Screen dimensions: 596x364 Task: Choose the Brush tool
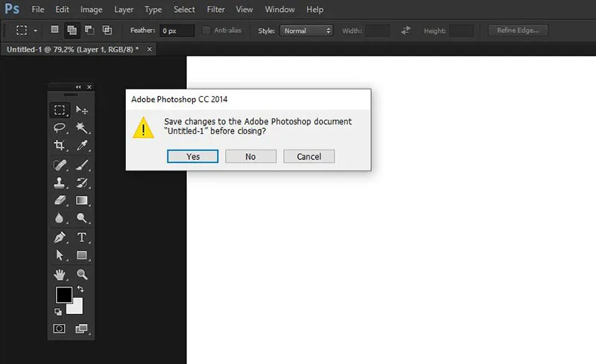(x=82, y=165)
